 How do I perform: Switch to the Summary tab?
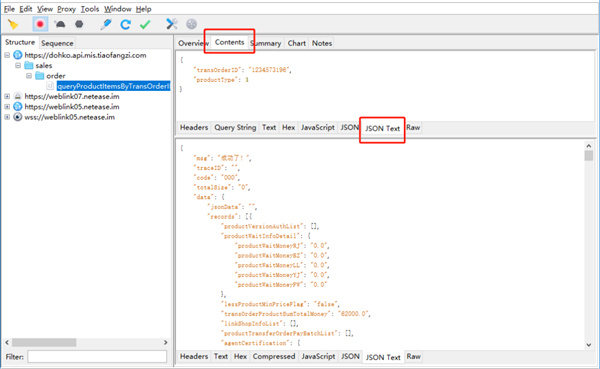click(266, 43)
